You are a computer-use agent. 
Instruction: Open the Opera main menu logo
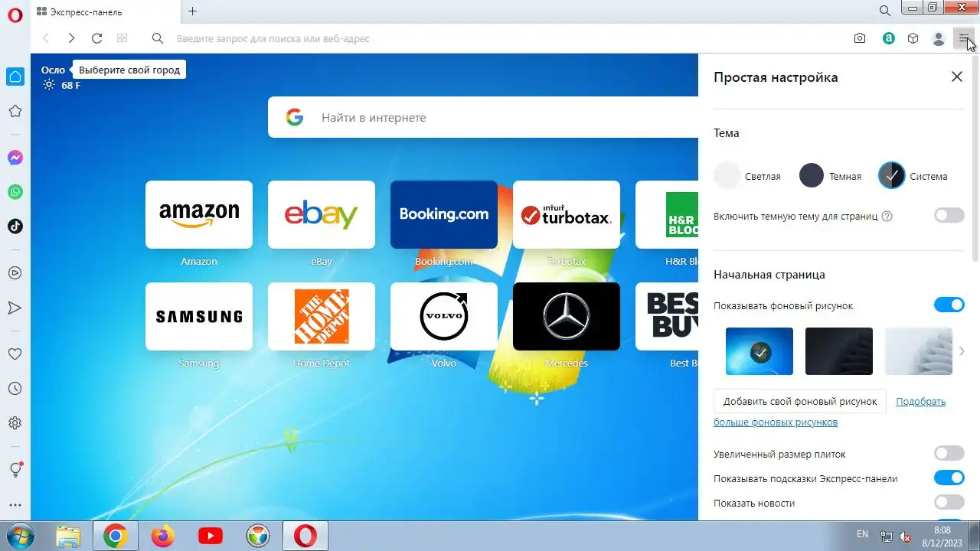(x=15, y=14)
